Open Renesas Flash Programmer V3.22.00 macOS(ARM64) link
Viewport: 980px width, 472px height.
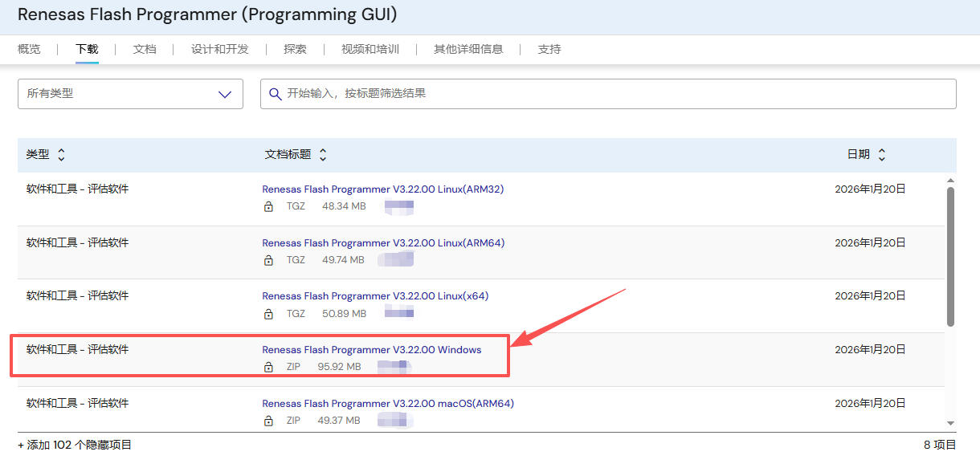pos(388,404)
